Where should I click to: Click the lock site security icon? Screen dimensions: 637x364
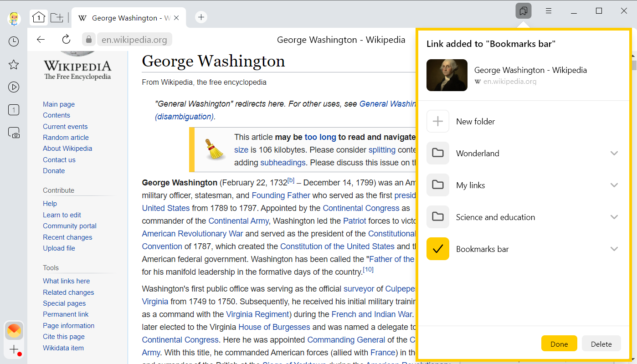tap(89, 39)
